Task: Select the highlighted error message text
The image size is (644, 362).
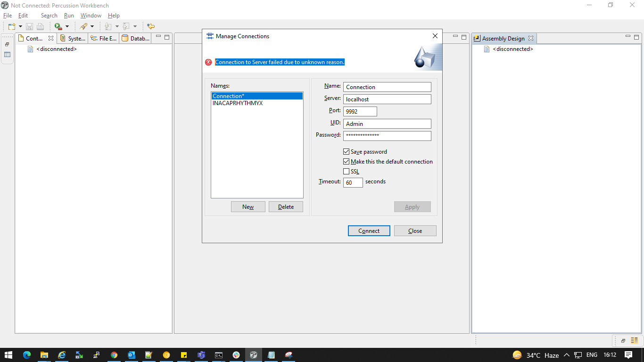Action: point(280,62)
